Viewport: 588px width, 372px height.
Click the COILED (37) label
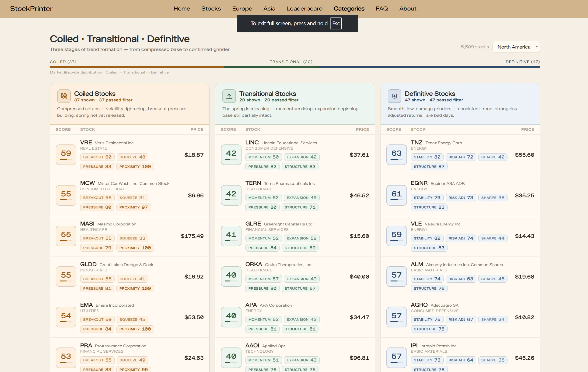(x=63, y=62)
